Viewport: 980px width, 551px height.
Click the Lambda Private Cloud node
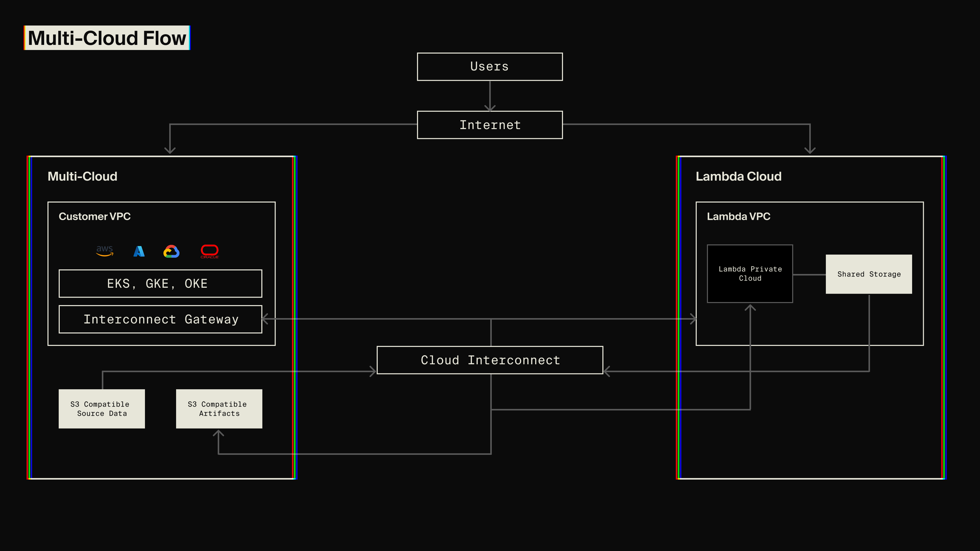point(750,273)
